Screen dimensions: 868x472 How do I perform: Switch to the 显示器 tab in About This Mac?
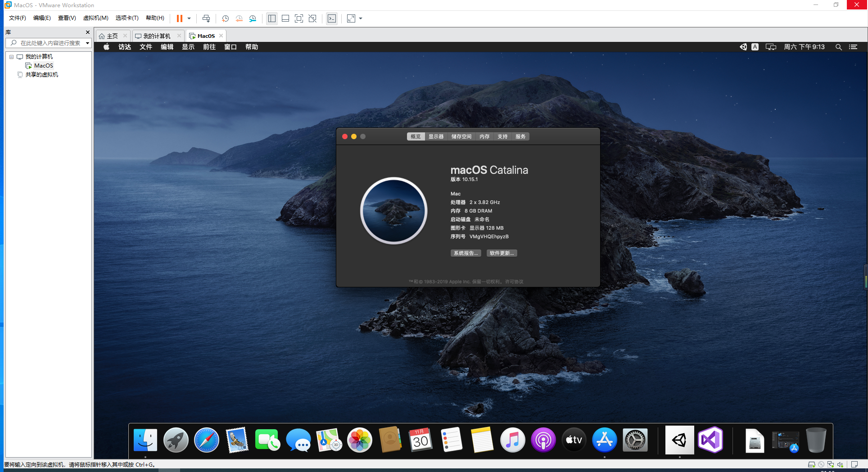click(x=436, y=136)
